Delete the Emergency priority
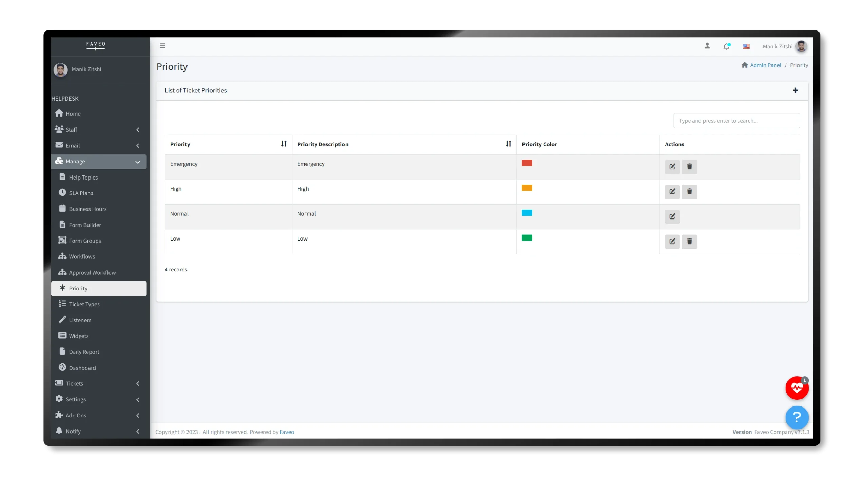Screen dimensions: 868x480 tap(689, 167)
